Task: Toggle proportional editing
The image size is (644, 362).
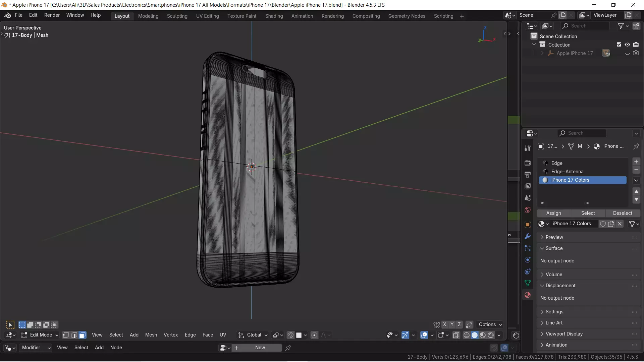Action: pyautogui.click(x=314, y=335)
